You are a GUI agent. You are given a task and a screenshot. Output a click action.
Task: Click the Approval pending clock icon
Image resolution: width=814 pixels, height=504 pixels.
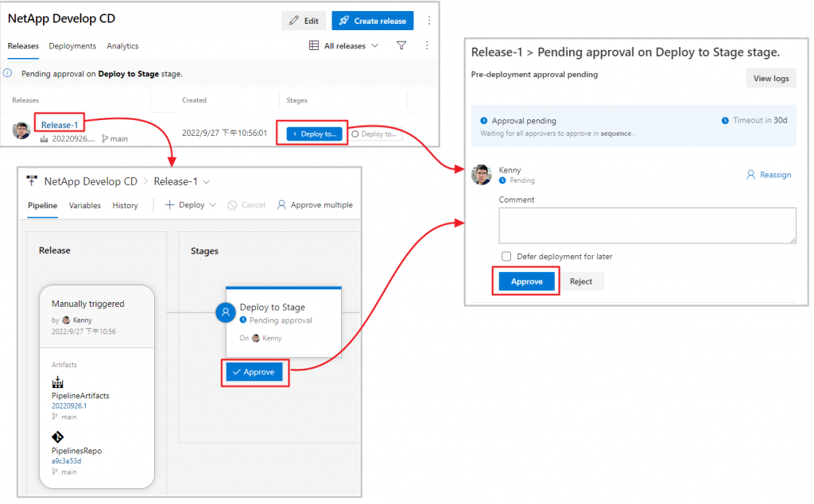click(484, 120)
